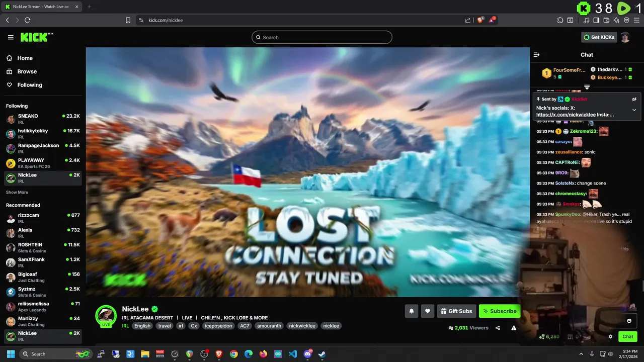The width and height of the screenshot is (644, 362).
Task: Follow channel with heart button
Action: click(428, 311)
